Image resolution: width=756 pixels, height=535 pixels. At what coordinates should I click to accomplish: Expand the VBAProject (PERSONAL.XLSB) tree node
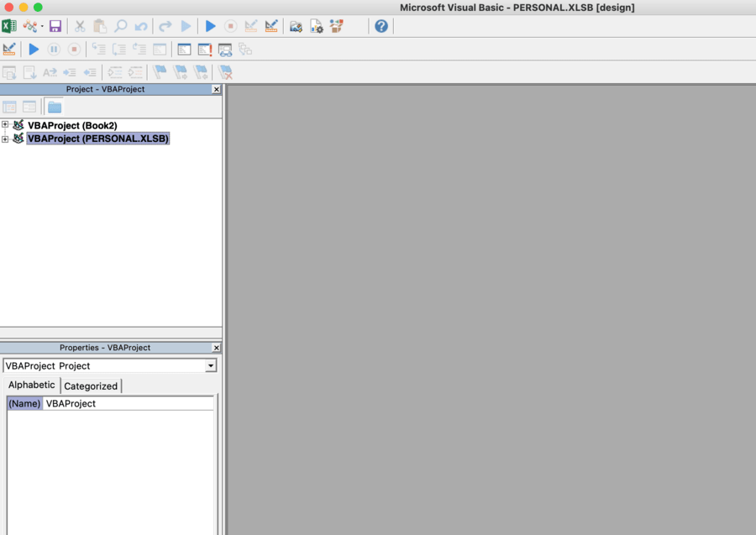(5, 139)
